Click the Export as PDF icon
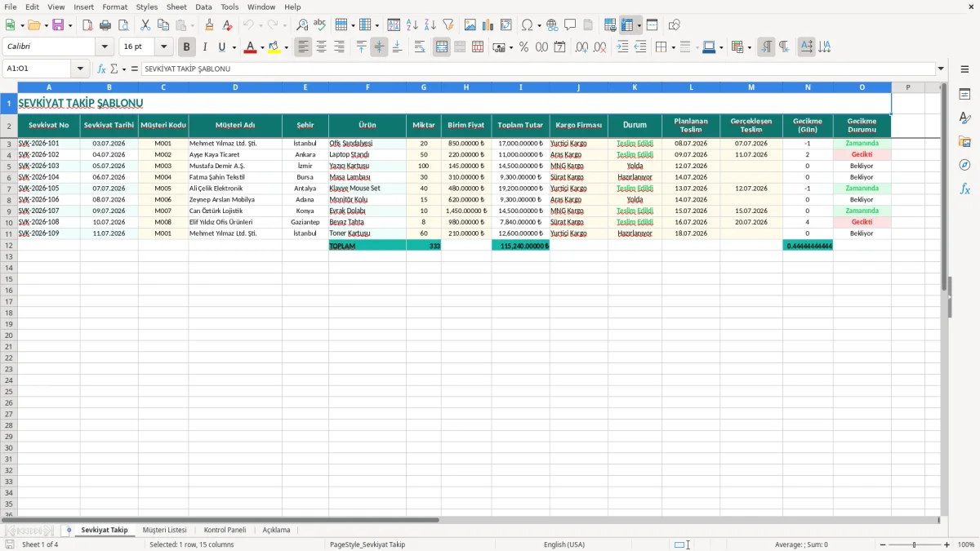 (87, 25)
